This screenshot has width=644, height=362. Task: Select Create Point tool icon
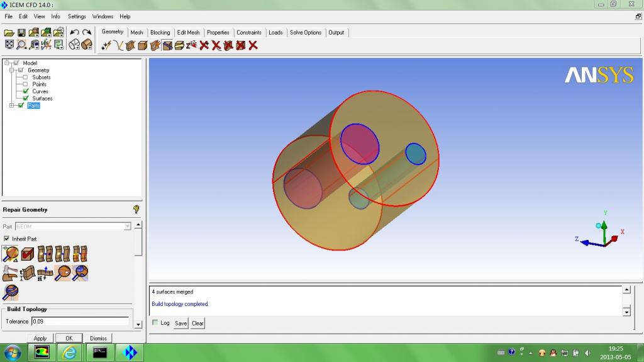point(106,45)
